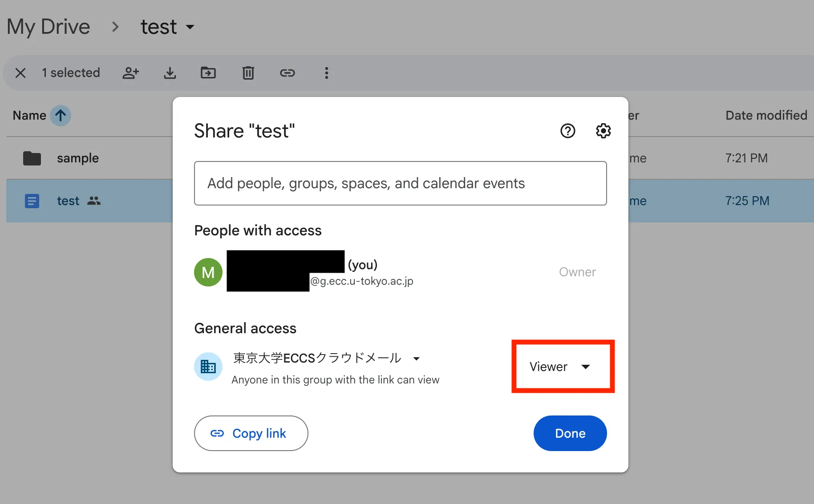The image size is (814, 504).
Task: Click the sample folder icon
Action: pos(32,158)
